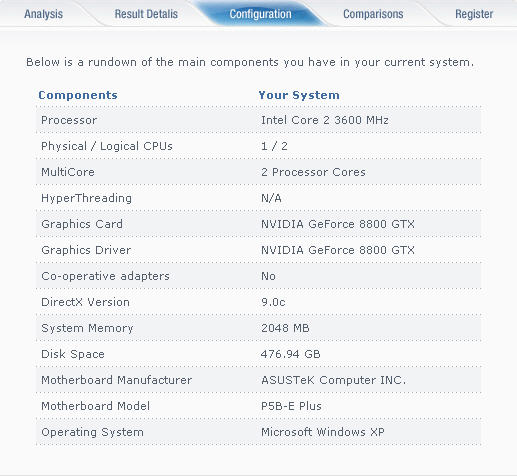Select the Processor row label
The width and height of the screenshot is (517, 476).
click(x=69, y=120)
